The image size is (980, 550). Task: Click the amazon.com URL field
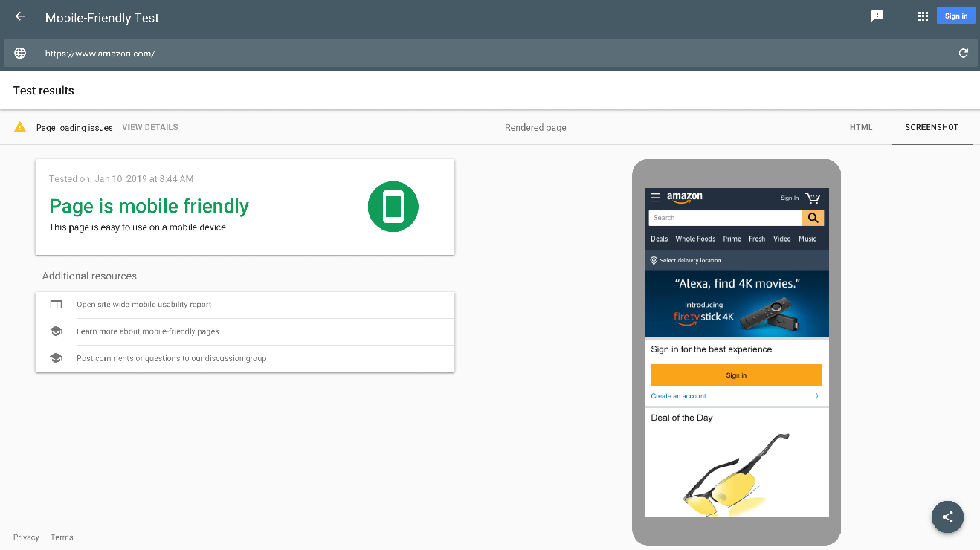pyautogui.click(x=446, y=54)
